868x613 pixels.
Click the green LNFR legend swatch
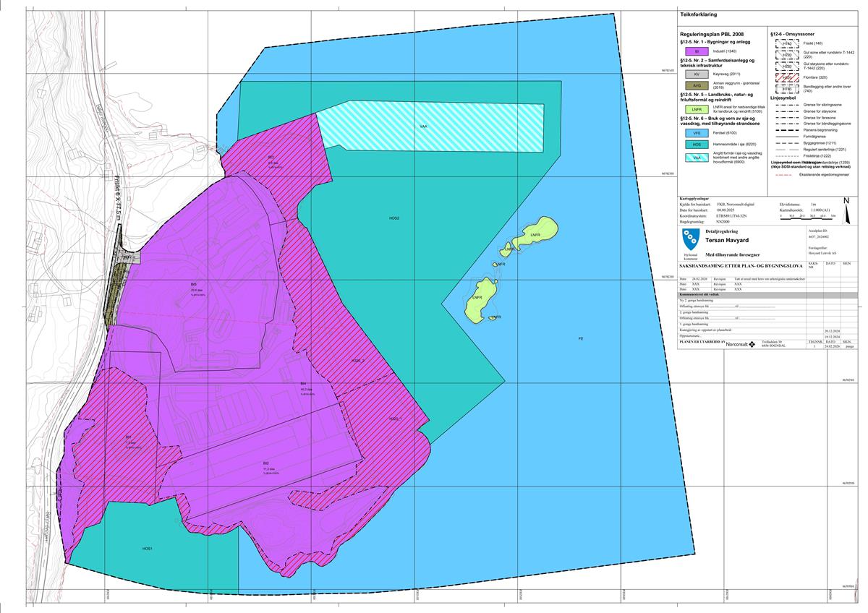coord(697,109)
